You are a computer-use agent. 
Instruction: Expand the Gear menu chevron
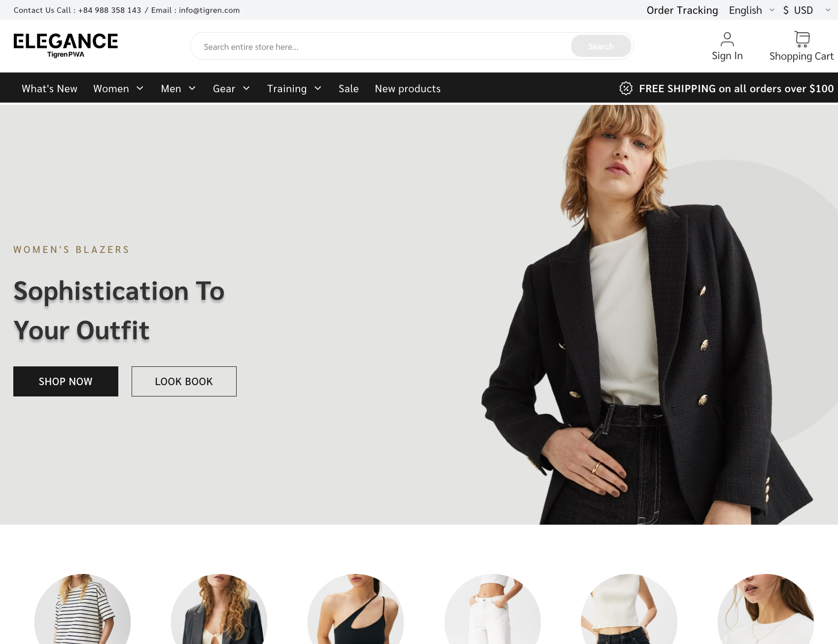(246, 88)
